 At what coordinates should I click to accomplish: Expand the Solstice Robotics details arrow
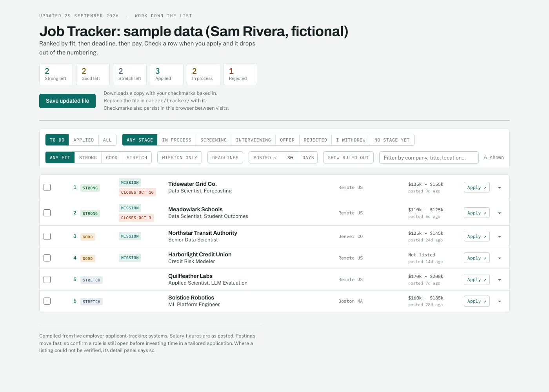pyautogui.click(x=500, y=301)
